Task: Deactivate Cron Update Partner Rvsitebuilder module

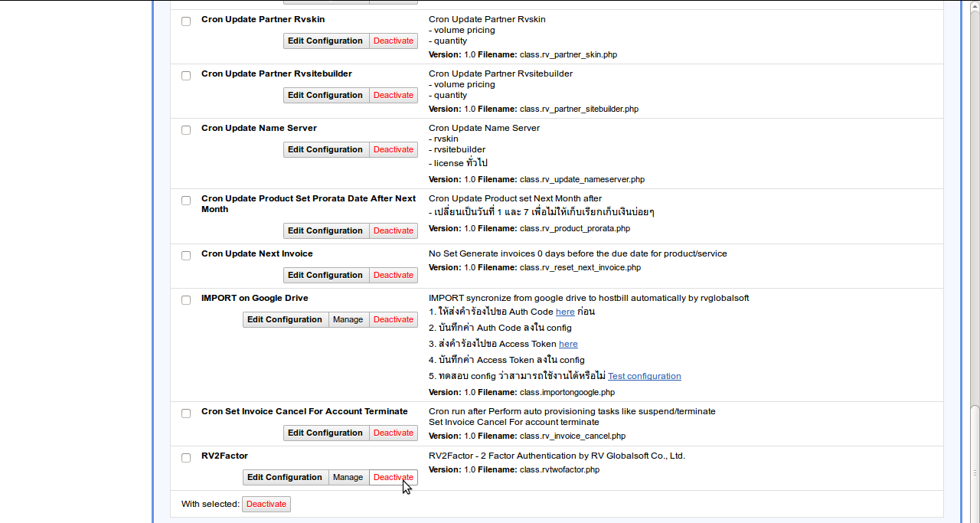Action: tap(394, 96)
